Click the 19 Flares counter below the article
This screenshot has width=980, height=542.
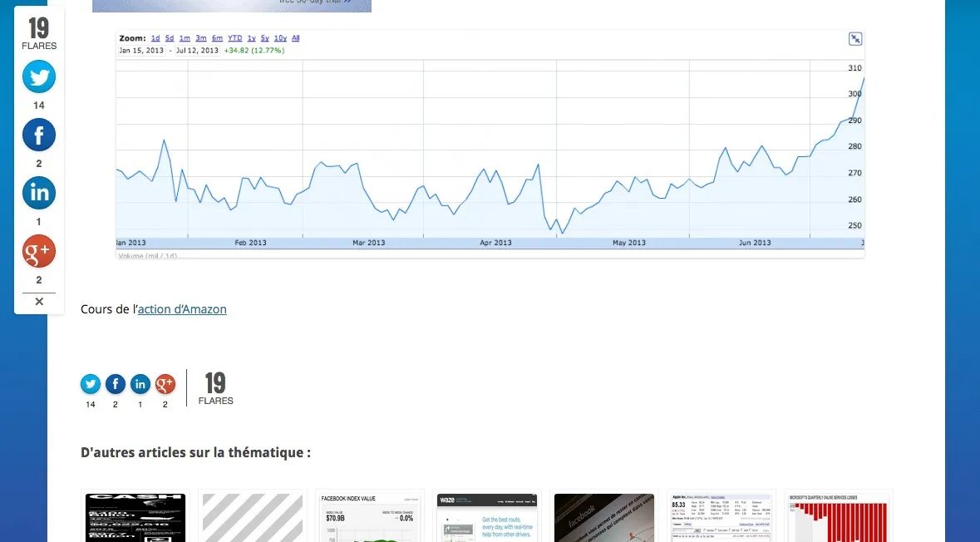[215, 388]
